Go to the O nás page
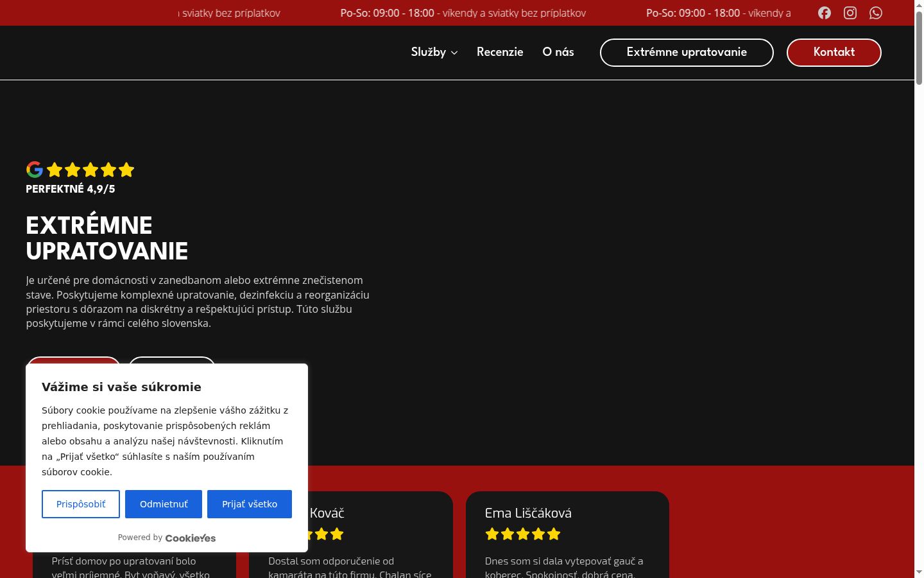This screenshot has width=924, height=578. (x=558, y=52)
